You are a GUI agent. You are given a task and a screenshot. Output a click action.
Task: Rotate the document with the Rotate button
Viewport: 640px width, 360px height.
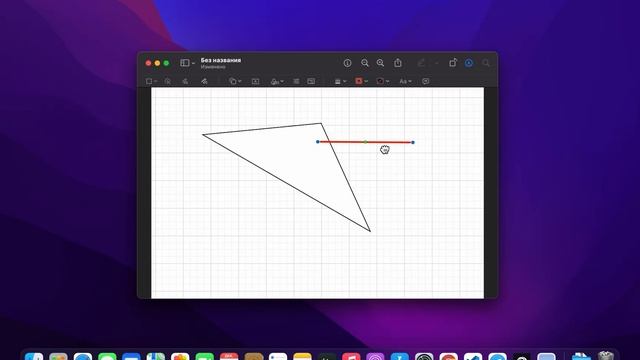coord(453,63)
